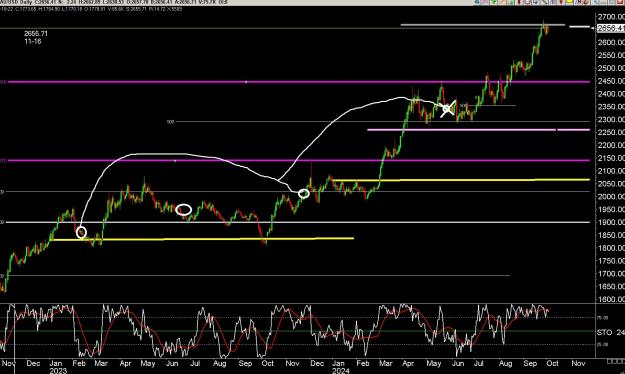Click the 2600.00 label on the price axis
The height and width of the screenshot is (374, 625).
611,42
